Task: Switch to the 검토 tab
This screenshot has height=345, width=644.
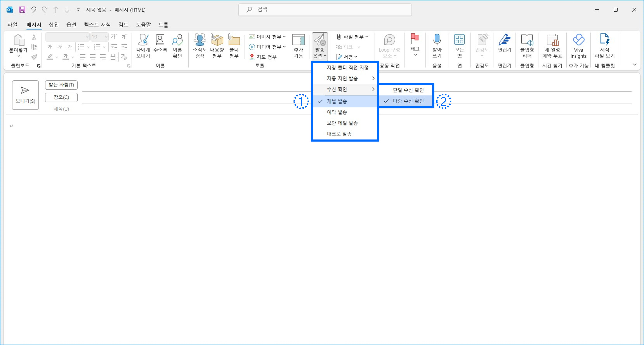Action: 123,24
